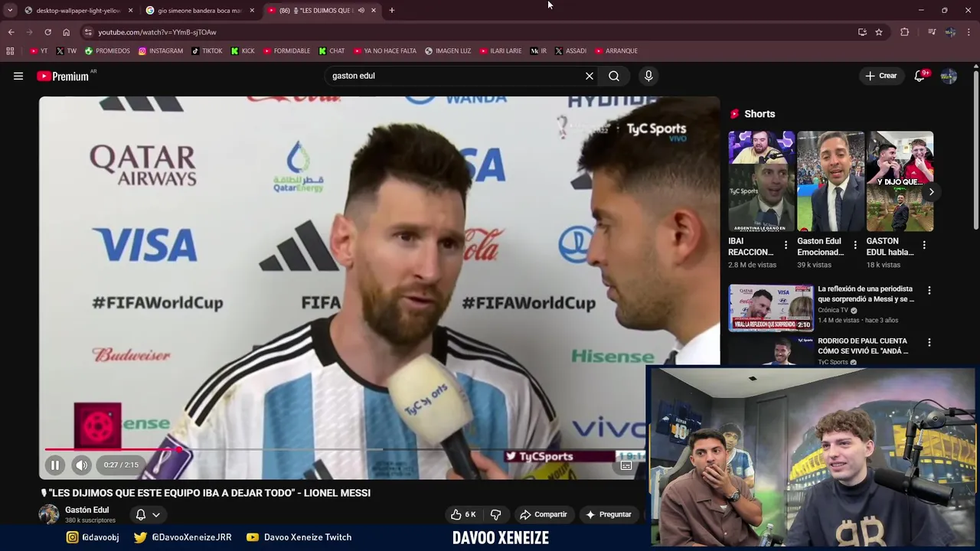980x551 pixels.
Task: Open the TW bookmark
Action: point(67,51)
